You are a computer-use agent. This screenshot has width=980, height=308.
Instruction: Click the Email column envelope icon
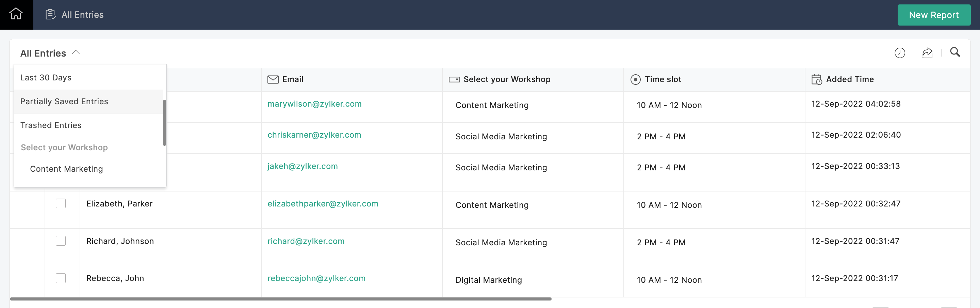pyautogui.click(x=273, y=80)
